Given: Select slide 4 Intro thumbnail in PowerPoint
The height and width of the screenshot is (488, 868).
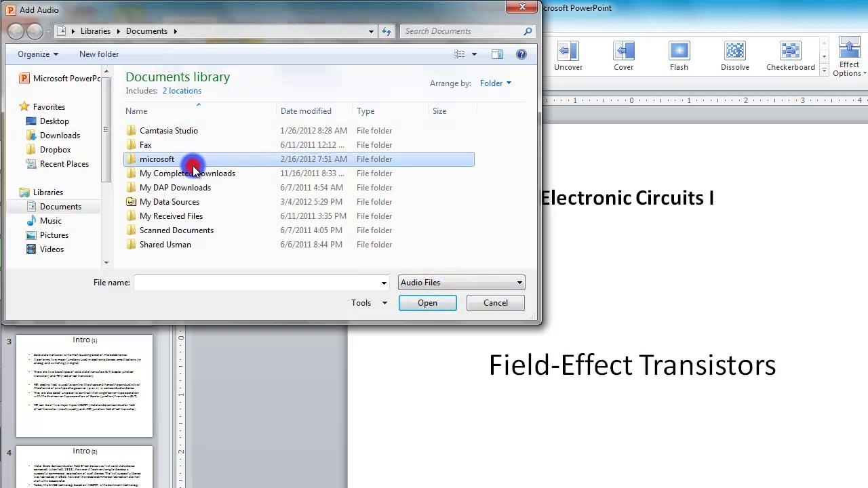Looking at the screenshot, I should point(84,466).
